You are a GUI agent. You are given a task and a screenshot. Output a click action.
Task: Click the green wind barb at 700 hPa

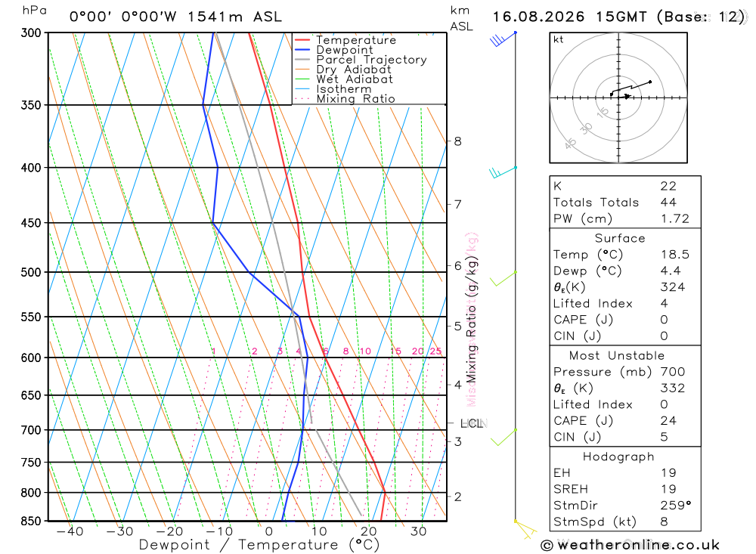pyautogui.click(x=503, y=437)
